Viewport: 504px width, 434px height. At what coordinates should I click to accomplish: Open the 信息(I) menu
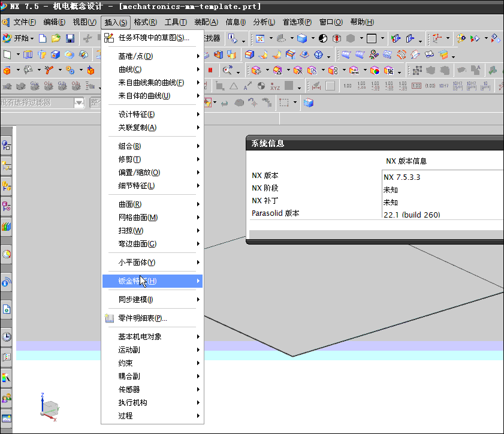[x=236, y=22]
